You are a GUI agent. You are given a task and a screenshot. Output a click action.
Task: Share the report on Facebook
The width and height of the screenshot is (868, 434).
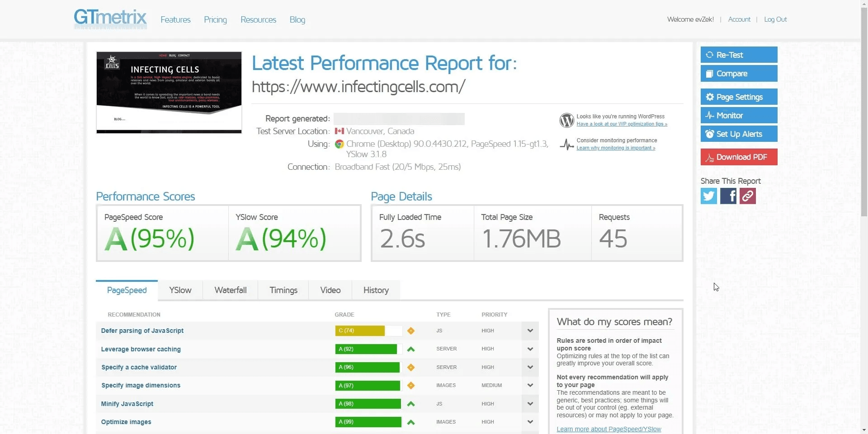point(727,196)
